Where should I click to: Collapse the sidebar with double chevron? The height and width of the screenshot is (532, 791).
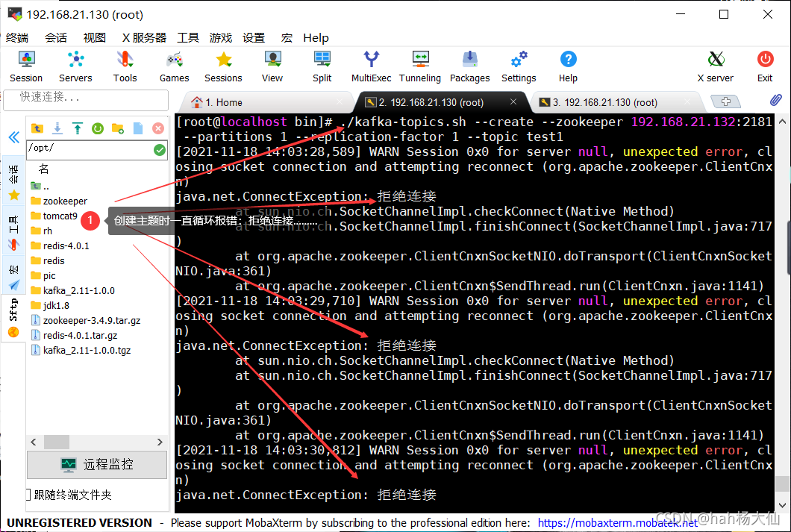(x=13, y=137)
